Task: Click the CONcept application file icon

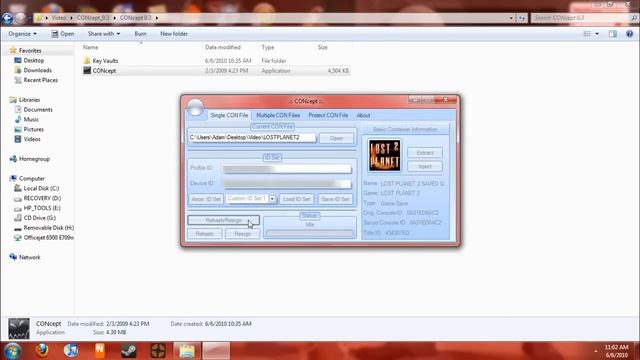Action: click(x=87, y=71)
